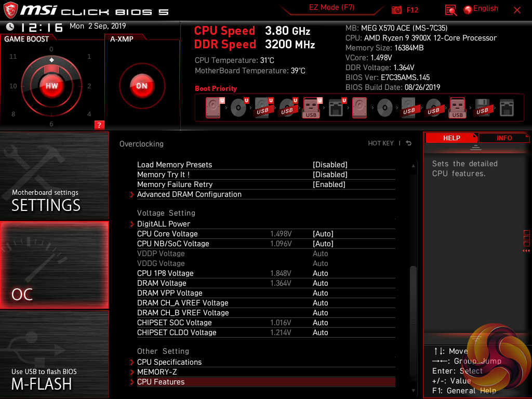Select the legacy network boot icon without U badge
Image resolution: width=532 pixels, height=399 pixels.
pos(507,108)
